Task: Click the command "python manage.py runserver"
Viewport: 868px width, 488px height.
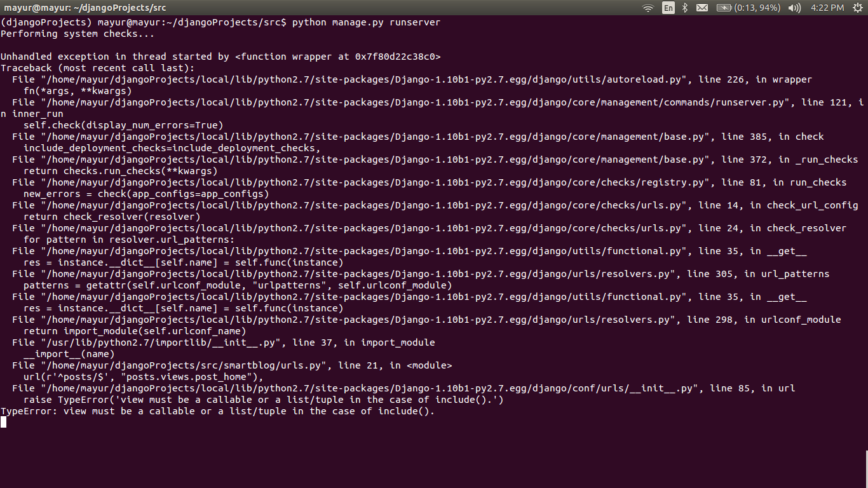Action: pos(366,22)
